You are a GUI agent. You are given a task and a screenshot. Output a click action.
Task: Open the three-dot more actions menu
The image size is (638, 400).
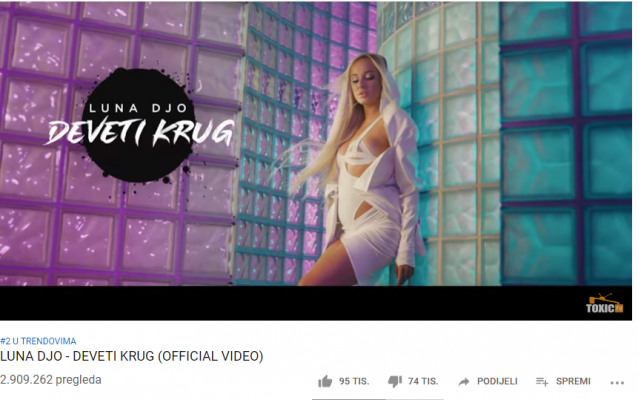click(617, 383)
